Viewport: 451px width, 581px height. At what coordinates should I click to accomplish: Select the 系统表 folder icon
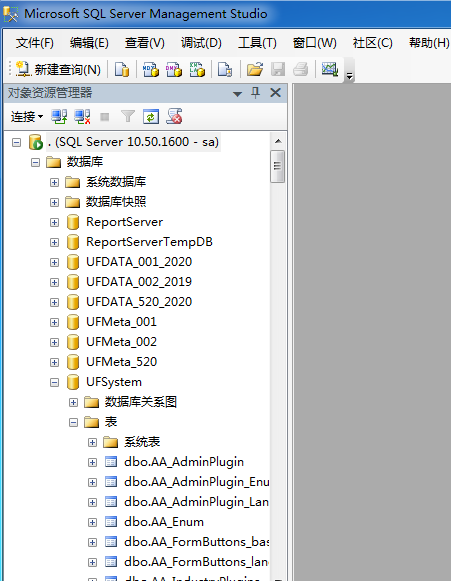pos(110,442)
